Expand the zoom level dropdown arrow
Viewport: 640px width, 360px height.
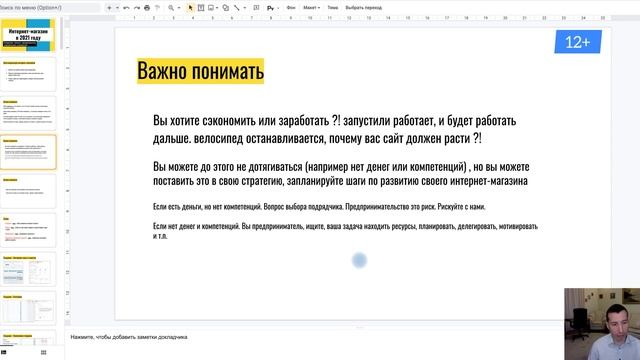(x=179, y=8)
